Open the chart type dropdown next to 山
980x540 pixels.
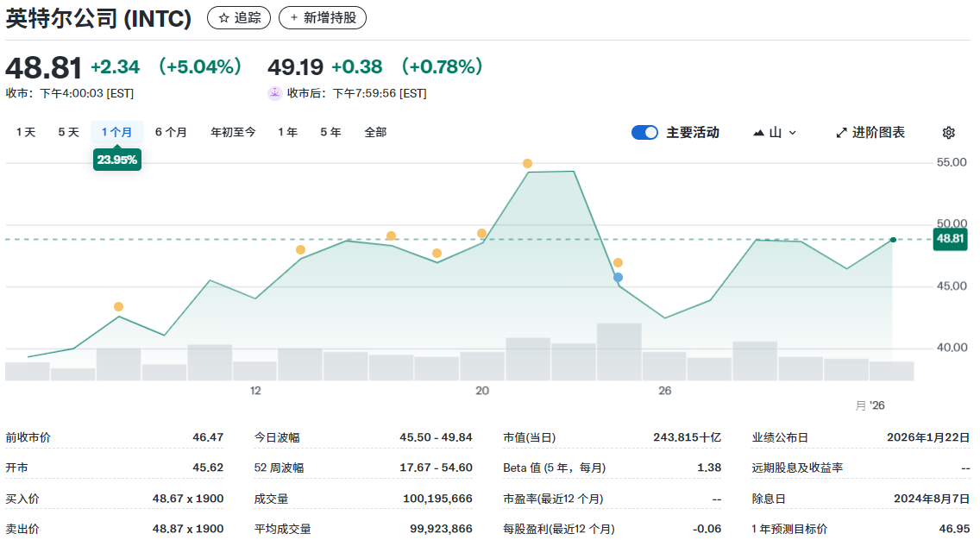(x=791, y=132)
